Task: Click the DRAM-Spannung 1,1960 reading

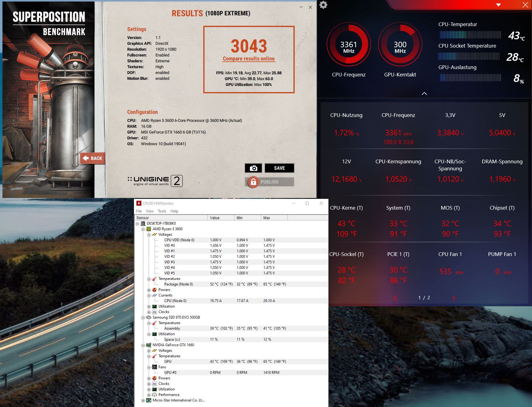Action: pyautogui.click(x=502, y=179)
